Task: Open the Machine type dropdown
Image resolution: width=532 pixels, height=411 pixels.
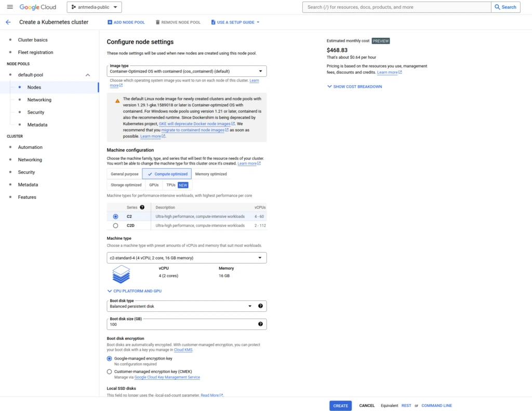Action: (187, 258)
